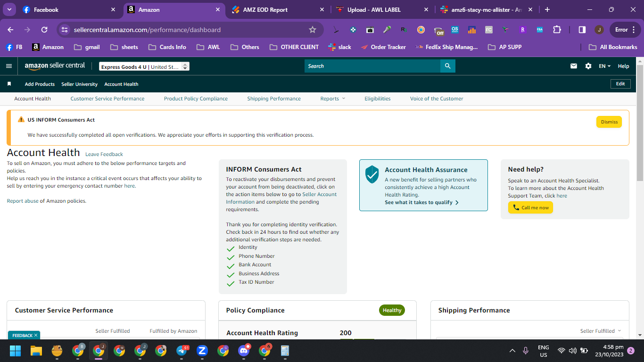Open the settings gear in Seller Central

point(588,66)
